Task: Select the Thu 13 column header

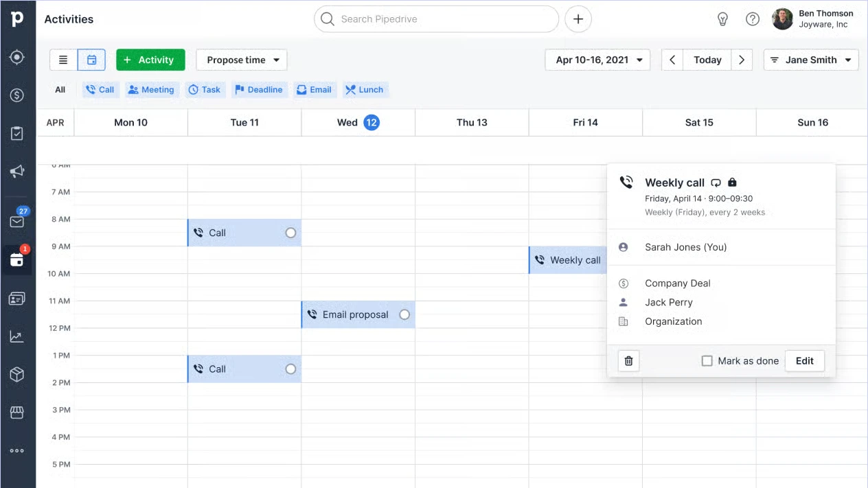Action: pyautogui.click(x=472, y=122)
